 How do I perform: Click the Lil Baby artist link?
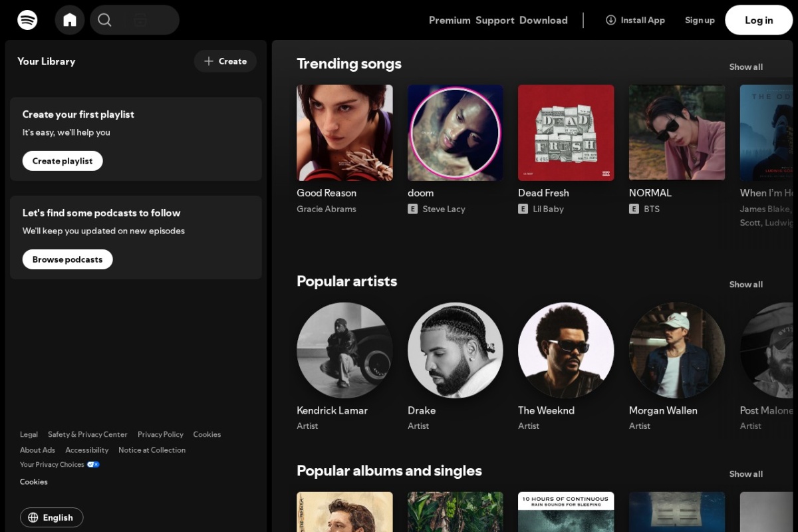click(x=548, y=209)
